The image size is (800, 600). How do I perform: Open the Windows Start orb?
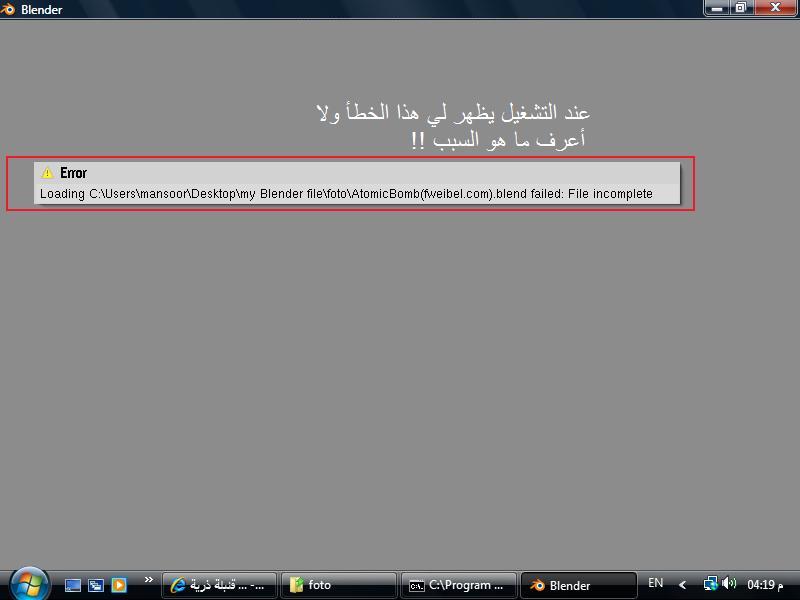point(29,584)
